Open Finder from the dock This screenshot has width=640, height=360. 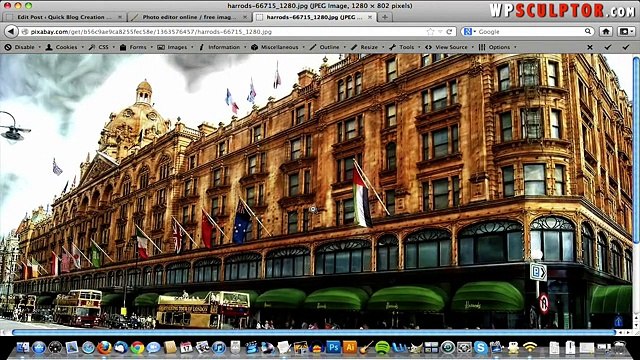(22, 347)
